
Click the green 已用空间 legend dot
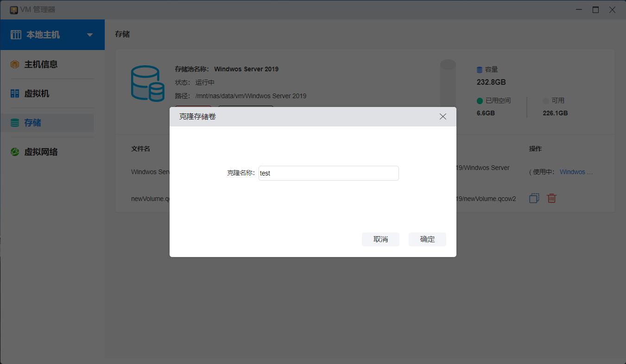[x=480, y=100]
